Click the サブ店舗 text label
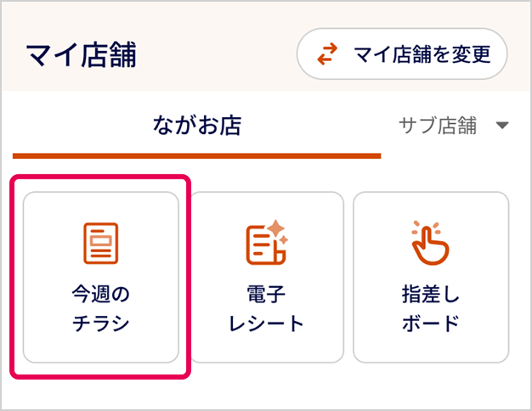 (438, 127)
